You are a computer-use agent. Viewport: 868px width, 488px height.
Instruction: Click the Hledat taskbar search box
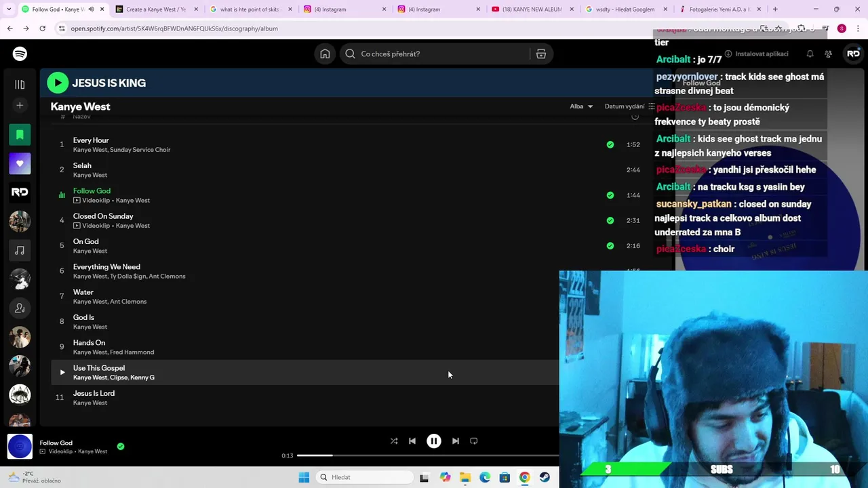365,477
